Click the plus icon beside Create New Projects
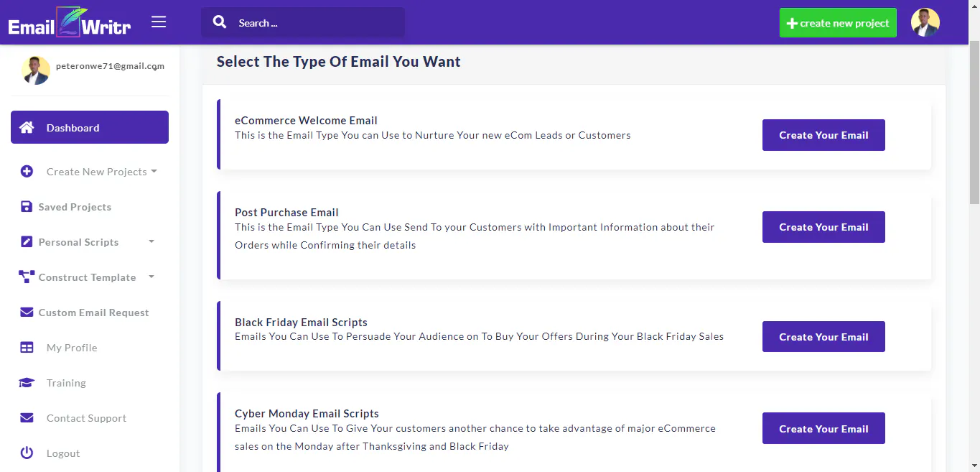Screen dimensions: 980x472 pos(27,172)
